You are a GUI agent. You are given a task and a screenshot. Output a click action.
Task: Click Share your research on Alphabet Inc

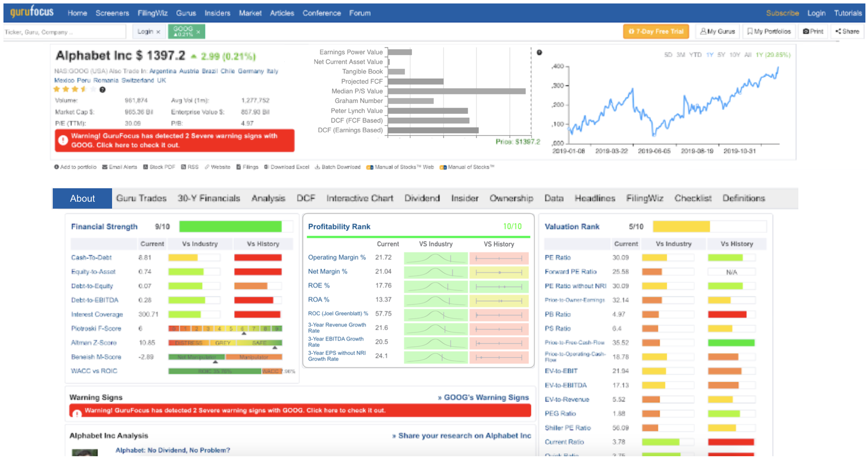pyautogui.click(x=461, y=436)
